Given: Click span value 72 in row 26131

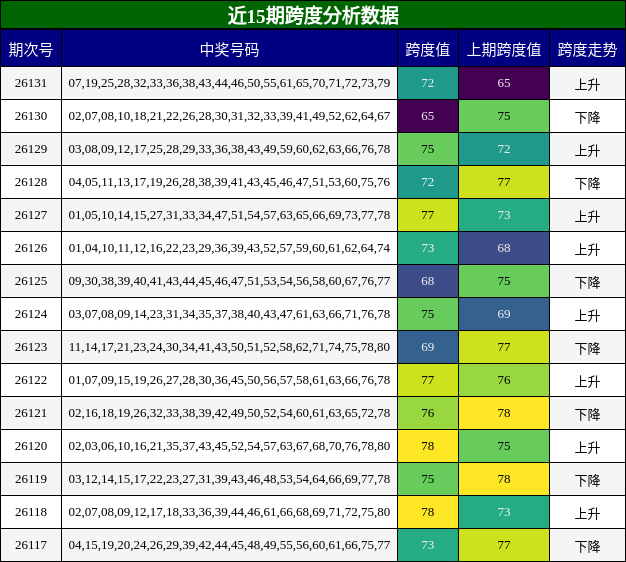Looking at the screenshot, I should 428,83.
